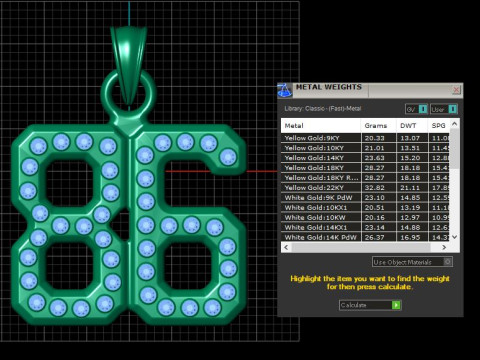Click the 15.20 DWT cell
Screen dimensions: 480x360
pyautogui.click(x=412, y=158)
